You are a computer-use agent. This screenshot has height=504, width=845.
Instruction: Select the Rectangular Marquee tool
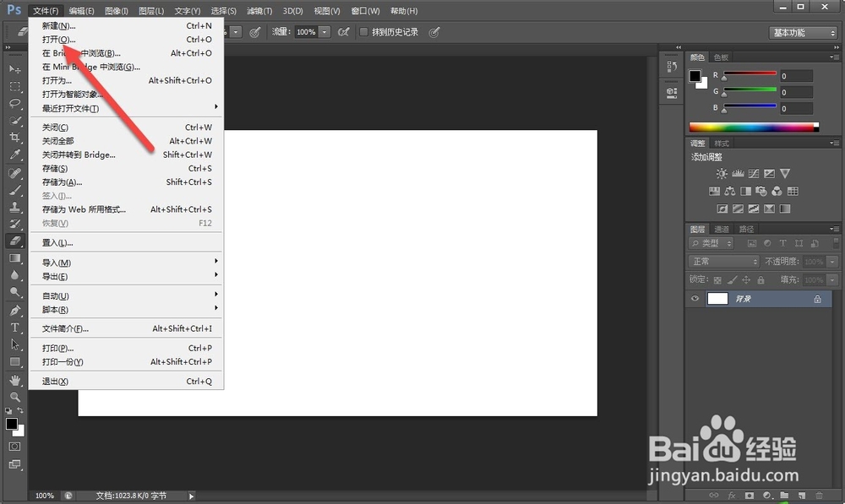click(14, 86)
